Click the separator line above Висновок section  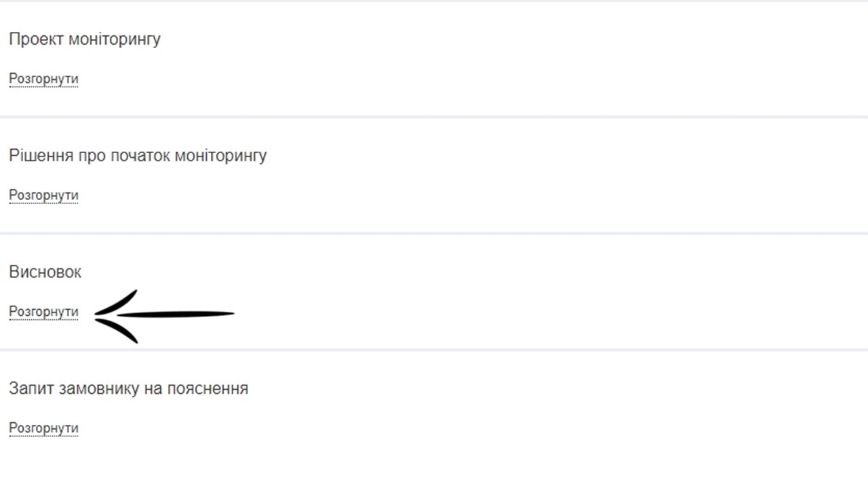tap(434, 234)
